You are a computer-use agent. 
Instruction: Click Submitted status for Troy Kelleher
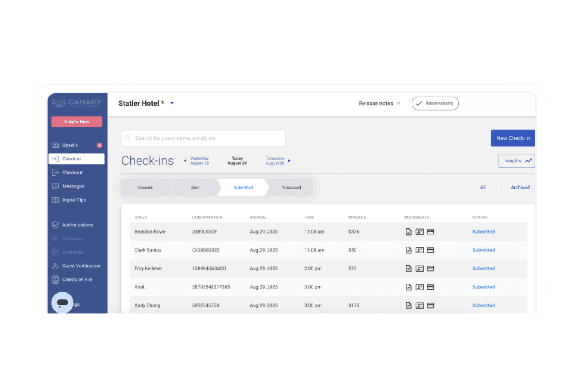click(x=484, y=268)
